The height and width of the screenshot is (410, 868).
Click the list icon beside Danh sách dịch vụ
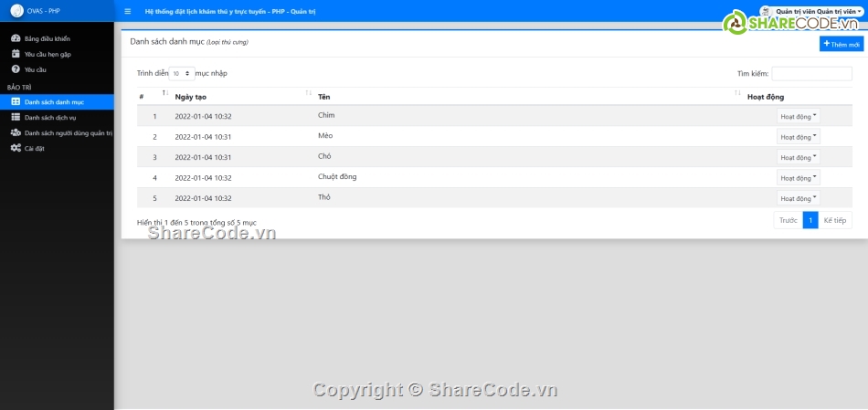16,118
